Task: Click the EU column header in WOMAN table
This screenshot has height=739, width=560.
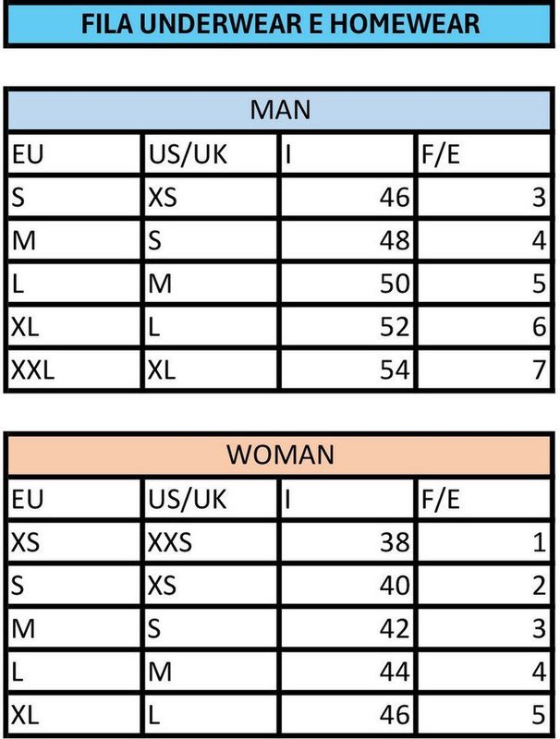Action: point(74,499)
